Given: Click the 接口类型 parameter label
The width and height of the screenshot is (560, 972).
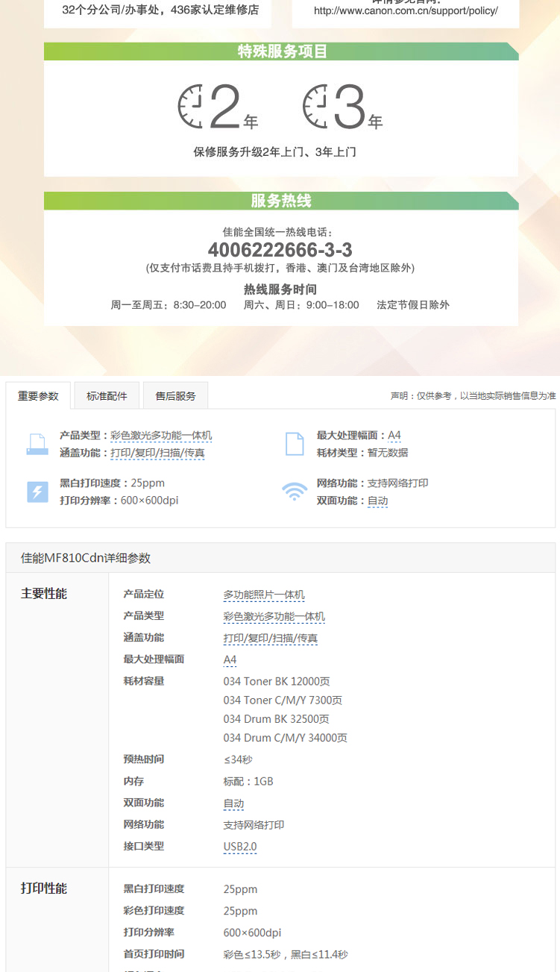Looking at the screenshot, I should (x=144, y=847).
